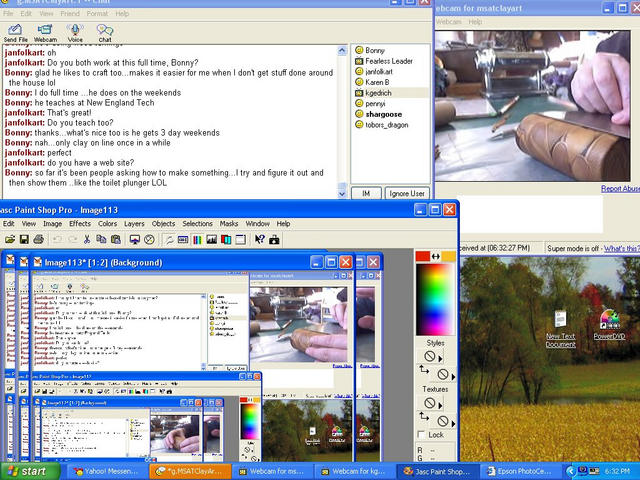Open New Text Document on desktop
The image size is (640, 480).
[561, 329]
